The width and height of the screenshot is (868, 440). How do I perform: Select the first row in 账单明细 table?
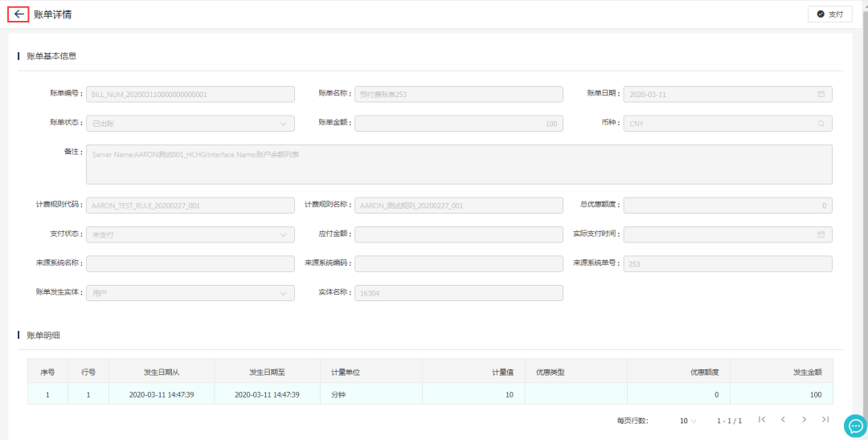click(430, 394)
